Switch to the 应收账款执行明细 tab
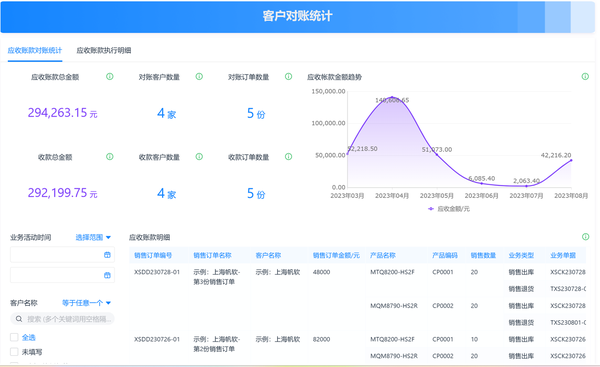This screenshot has width=600, height=367. (104, 51)
